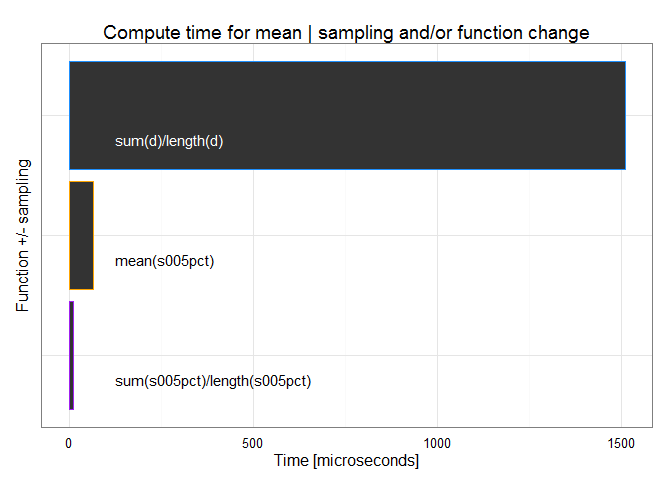Click the minor vertical gridline at 250
The width and height of the screenshot is (672, 480).
point(161,320)
